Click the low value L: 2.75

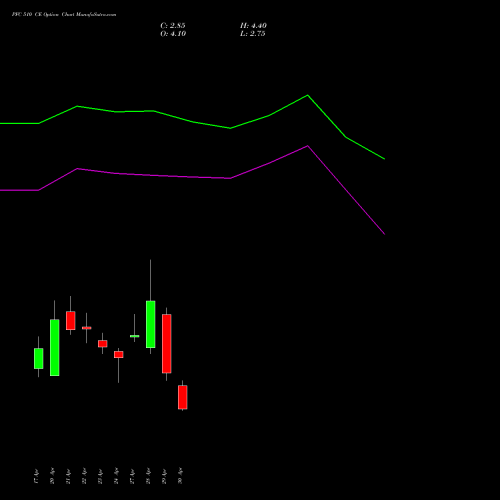point(253,34)
